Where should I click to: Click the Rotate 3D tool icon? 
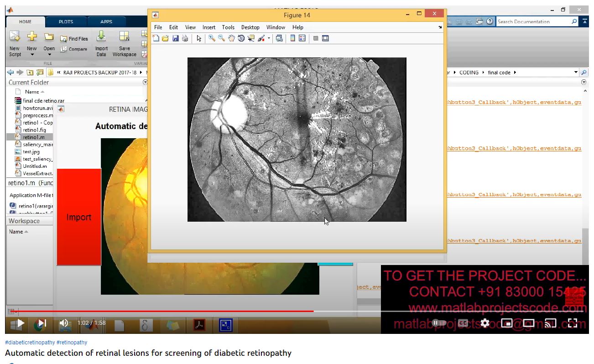(241, 38)
